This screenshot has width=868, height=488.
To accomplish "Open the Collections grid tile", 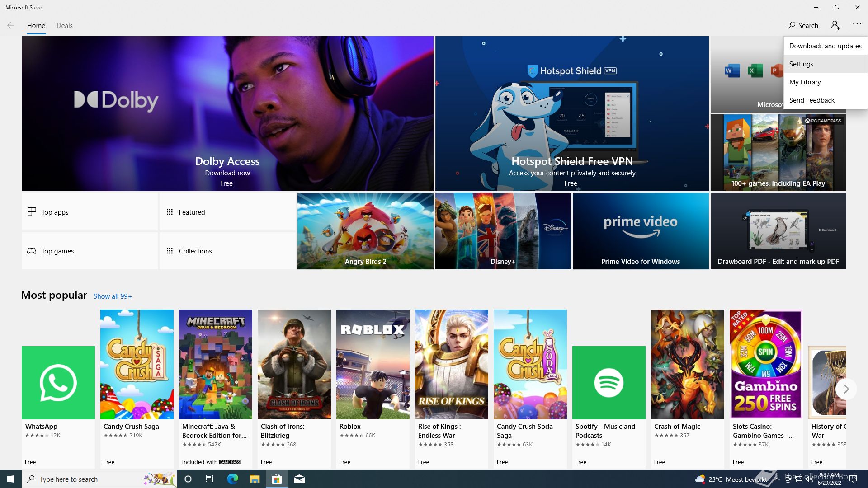I will (227, 251).
